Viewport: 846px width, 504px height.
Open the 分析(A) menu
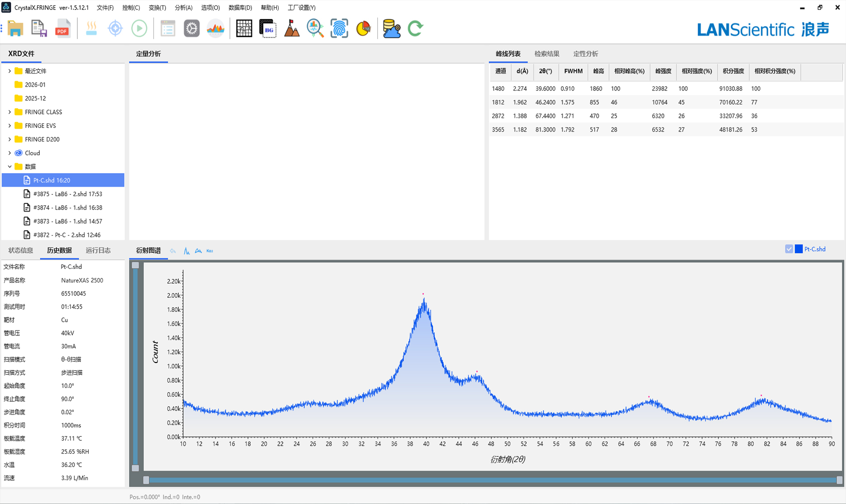click(183, 8)
